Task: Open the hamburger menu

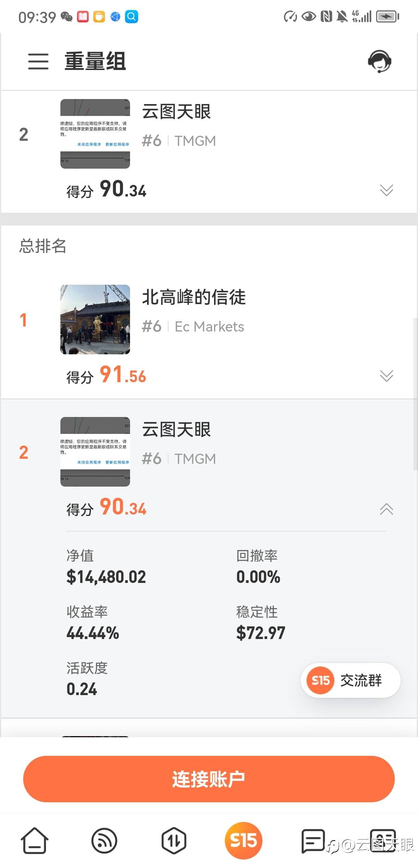Action: coord(38,62)
